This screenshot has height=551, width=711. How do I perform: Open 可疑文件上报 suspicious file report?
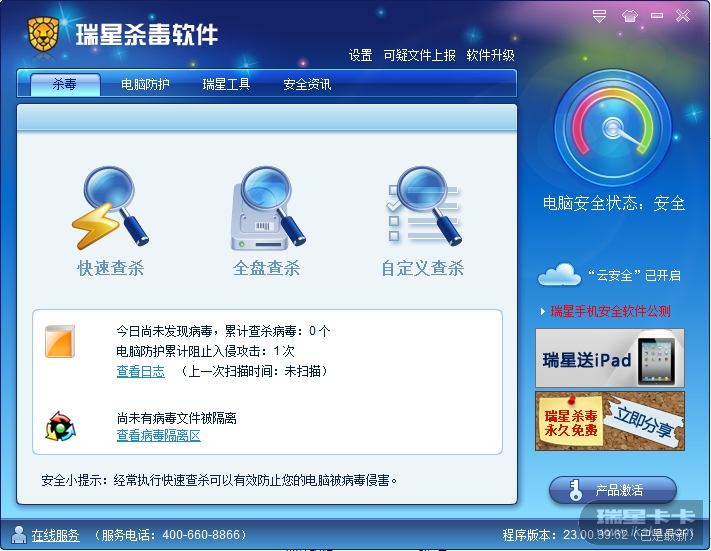pyautogui.click(x=419, y=55)
